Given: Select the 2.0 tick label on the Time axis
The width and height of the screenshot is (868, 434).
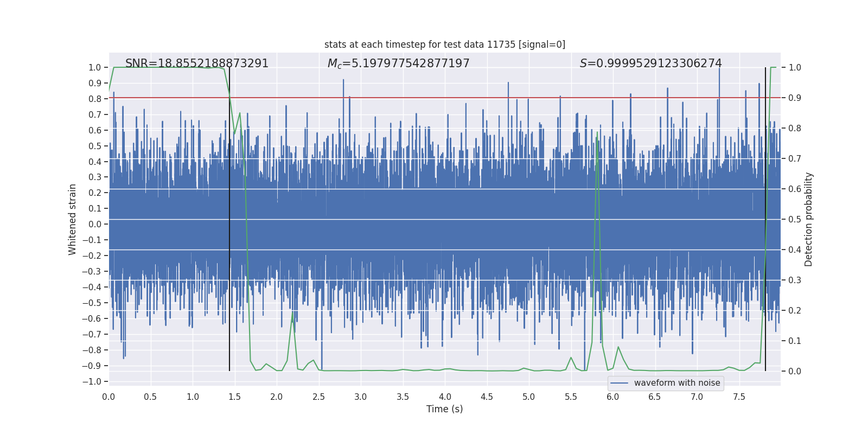Looking at the screenshot, I should (277, 397).
